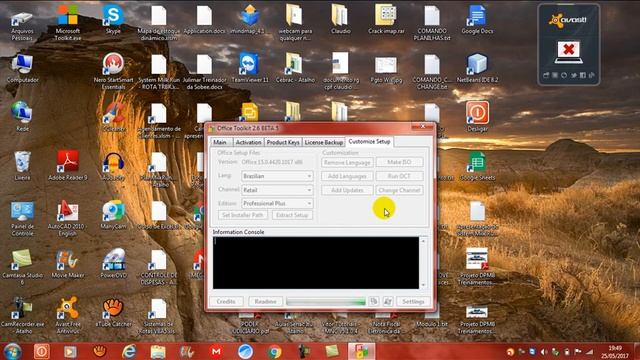
Task: Open Internet Explorer from the taskbar
Action: [129, 351]
